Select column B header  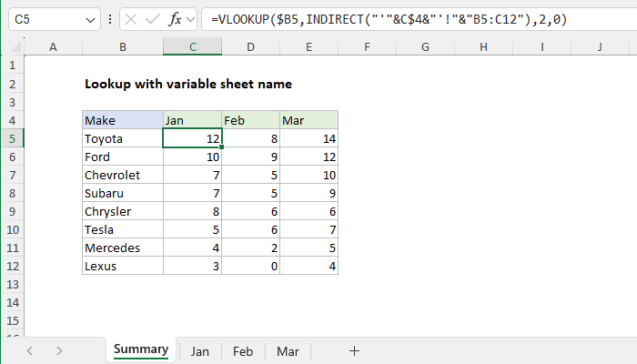click(123, 46)
